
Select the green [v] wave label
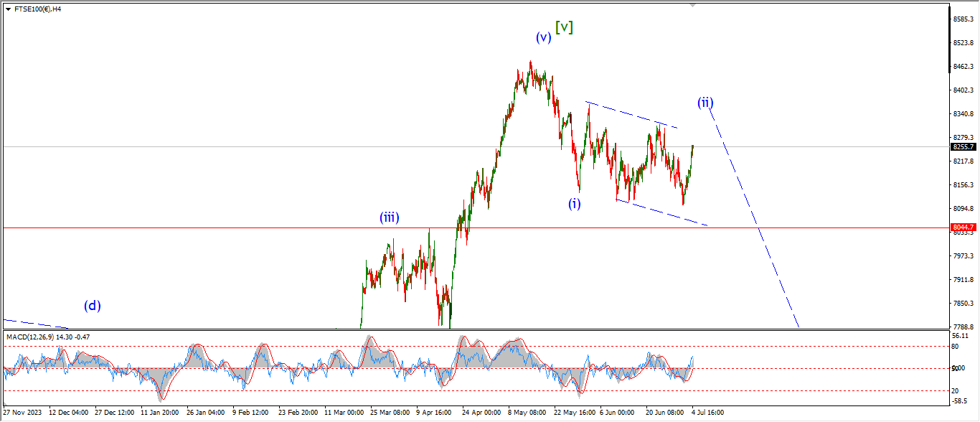(564, 27)
